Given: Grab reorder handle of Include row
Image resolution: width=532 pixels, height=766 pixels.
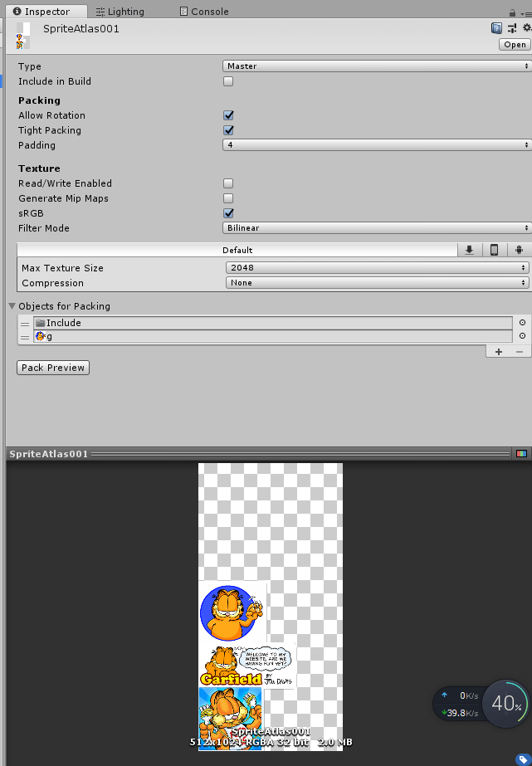Looking at the screenshot, I should point(25,324).
